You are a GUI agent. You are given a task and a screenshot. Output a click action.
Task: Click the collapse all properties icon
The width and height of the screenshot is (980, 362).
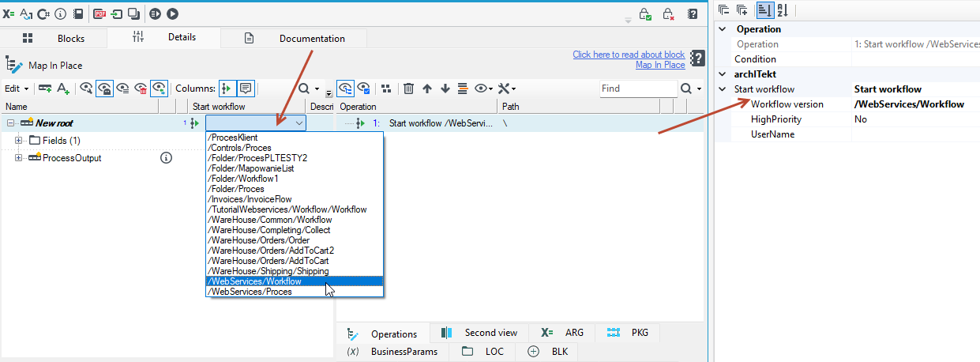pos(724,9)
